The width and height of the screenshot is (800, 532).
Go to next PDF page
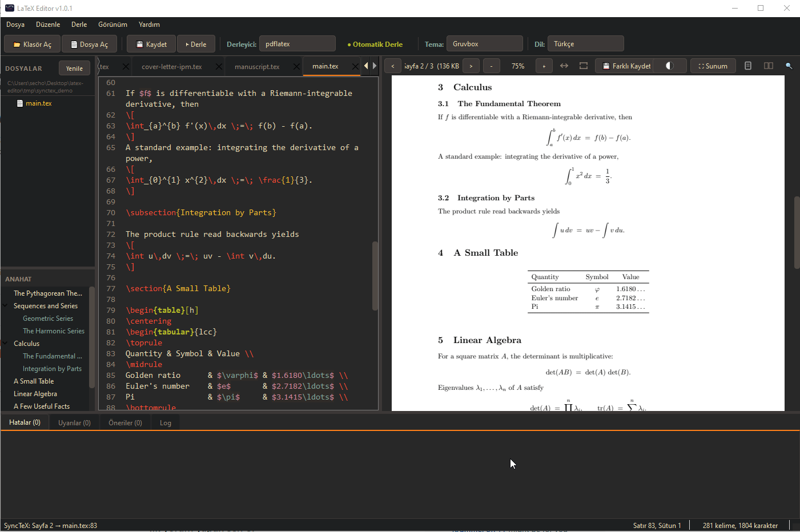(x=471, y=66)
